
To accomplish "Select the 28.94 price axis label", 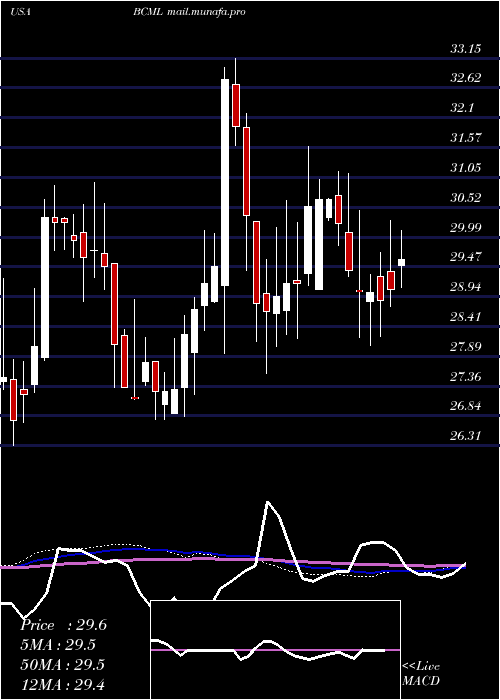I will 466,287.
